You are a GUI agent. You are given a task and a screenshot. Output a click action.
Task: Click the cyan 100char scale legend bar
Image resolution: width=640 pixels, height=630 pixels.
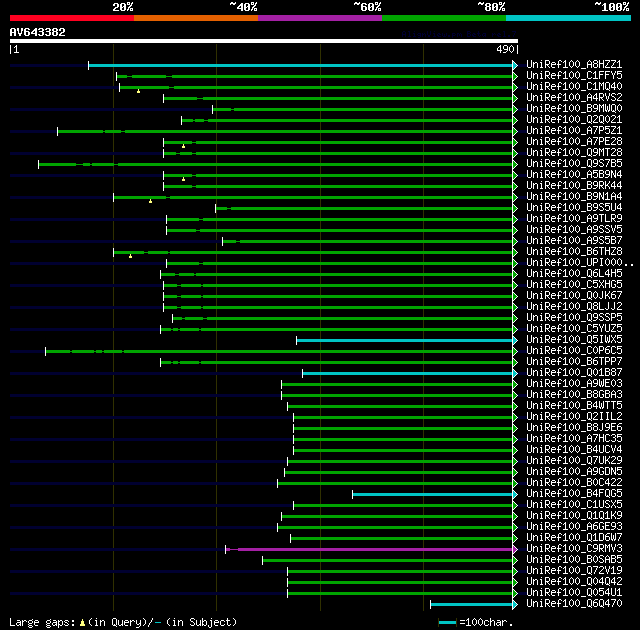tap(447, 622)
